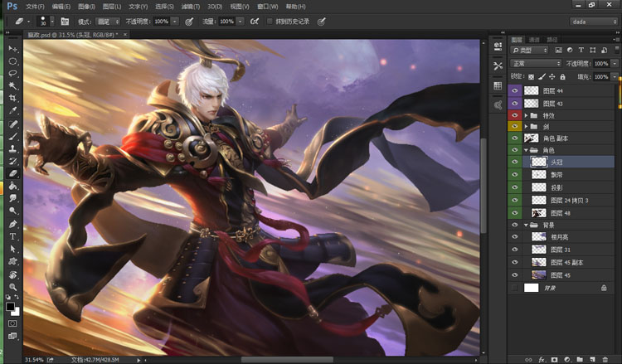Select the Zoom tool
The width and height of the screenshot is (622, 364).
tap(12, 287)
